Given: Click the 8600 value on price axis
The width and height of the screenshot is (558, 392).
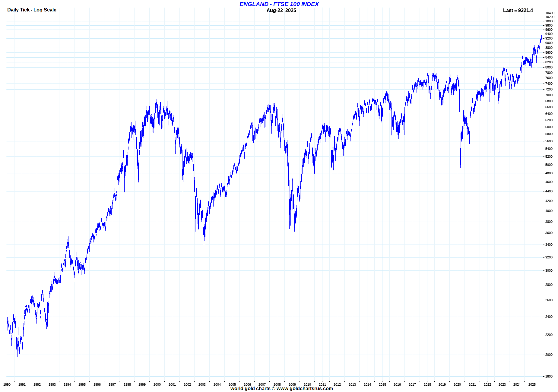Looking at the screenshot, I should [x=549, y=53].
